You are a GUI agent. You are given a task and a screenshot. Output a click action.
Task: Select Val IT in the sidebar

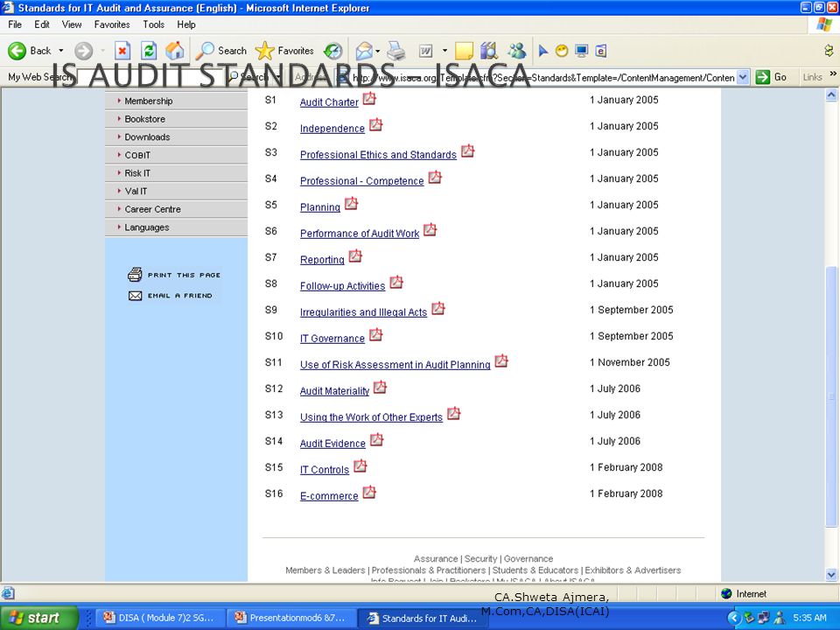[176, 192]
